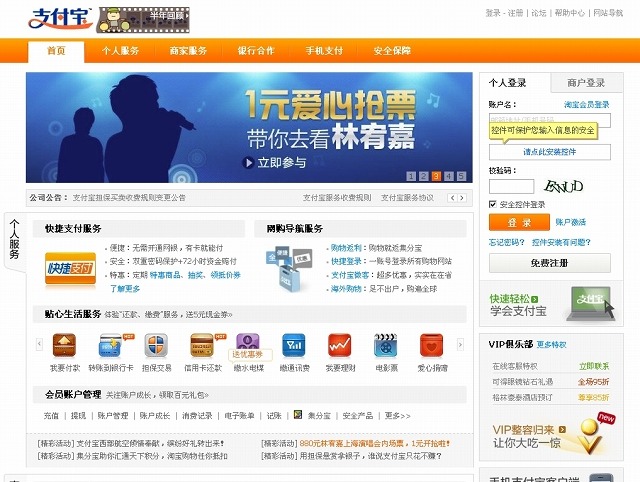Open 商家服务 navigation menu
The width and height of the screenshot is (640, 482).
tap(188, 51)
